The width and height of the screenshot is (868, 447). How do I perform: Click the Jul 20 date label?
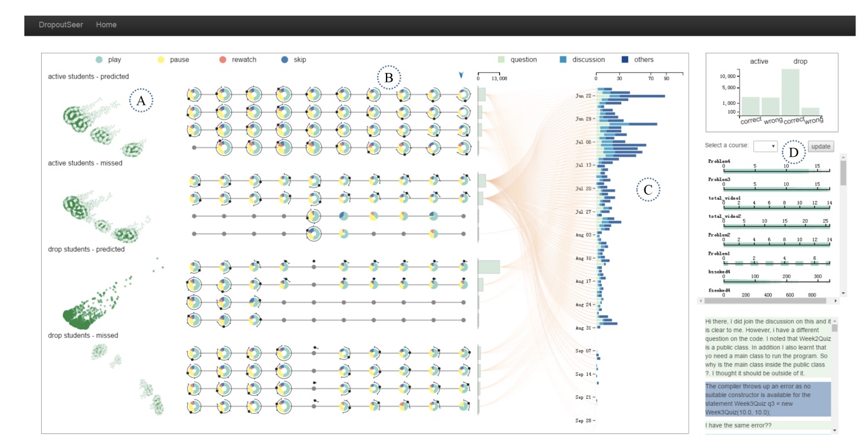583,189
